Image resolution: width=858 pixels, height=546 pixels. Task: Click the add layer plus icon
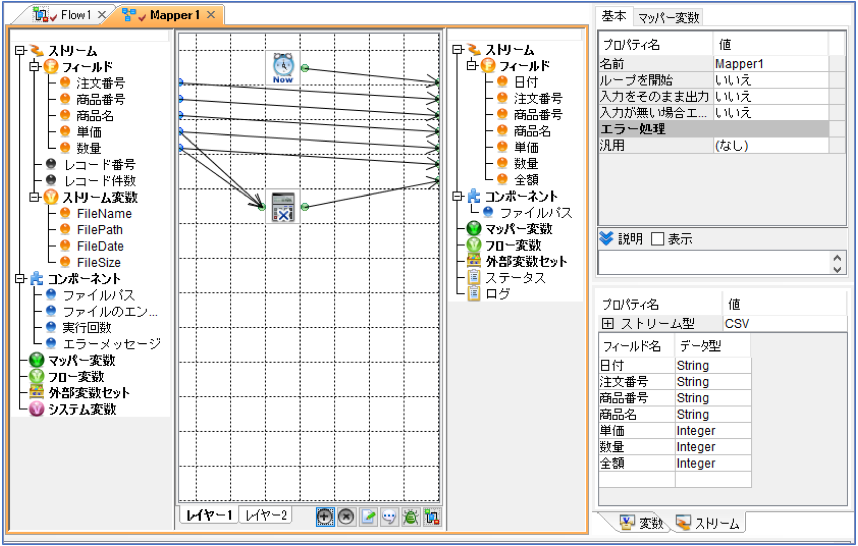324,516
